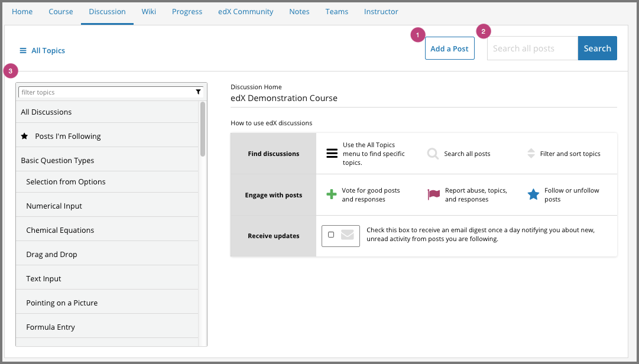639x364 pixels.
Task: Click the sort arrows icon for Filter and sort
Action: [531, 154]
